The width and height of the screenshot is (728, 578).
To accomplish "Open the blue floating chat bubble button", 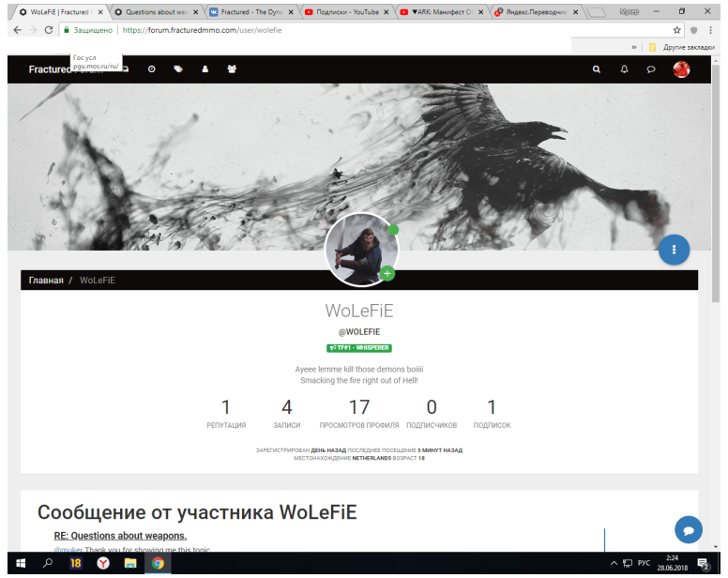I will click(689, 530).
